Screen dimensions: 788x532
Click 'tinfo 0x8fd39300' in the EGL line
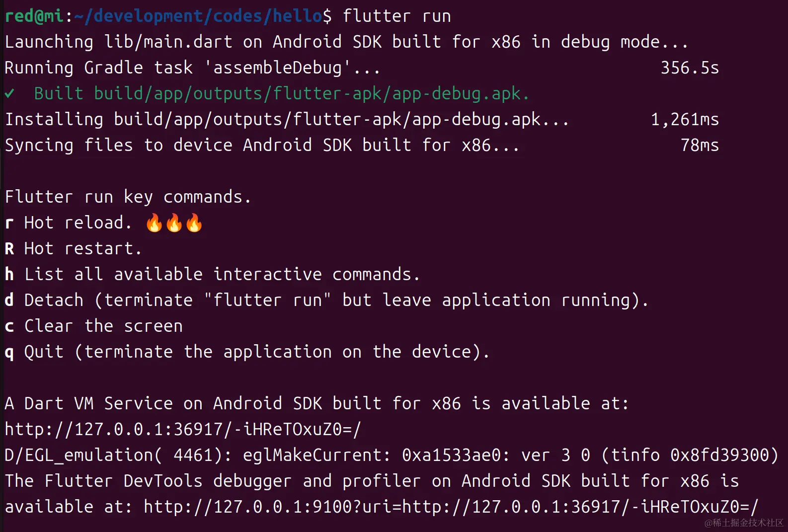(690, 455)
